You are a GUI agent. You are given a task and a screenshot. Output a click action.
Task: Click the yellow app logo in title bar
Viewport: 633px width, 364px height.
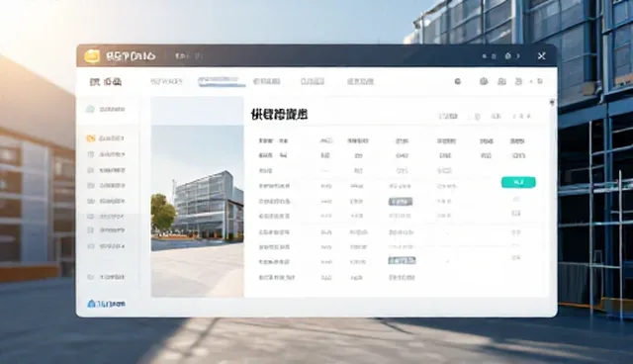92,56
